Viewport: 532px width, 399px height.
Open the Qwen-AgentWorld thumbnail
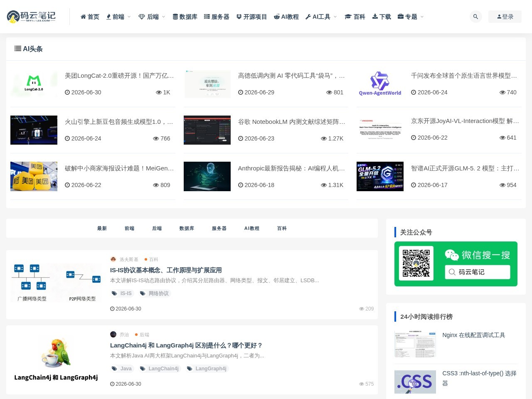pos(380,84)
